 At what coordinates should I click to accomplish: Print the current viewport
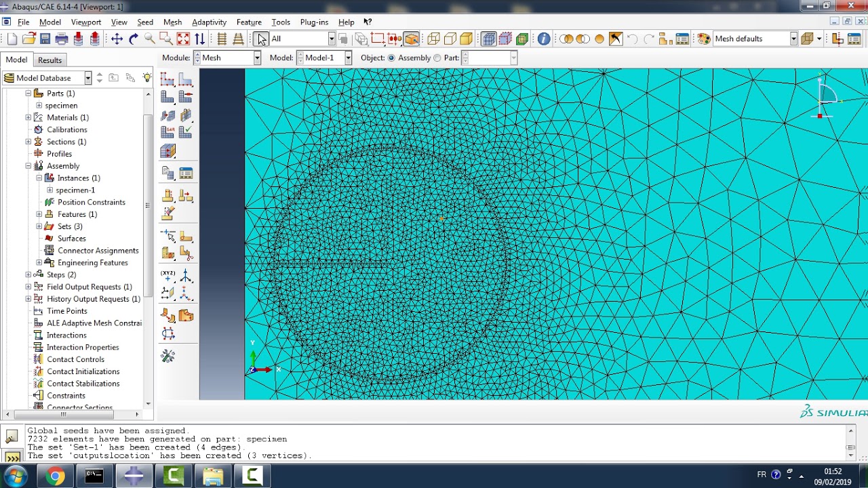tap(62, 39)
